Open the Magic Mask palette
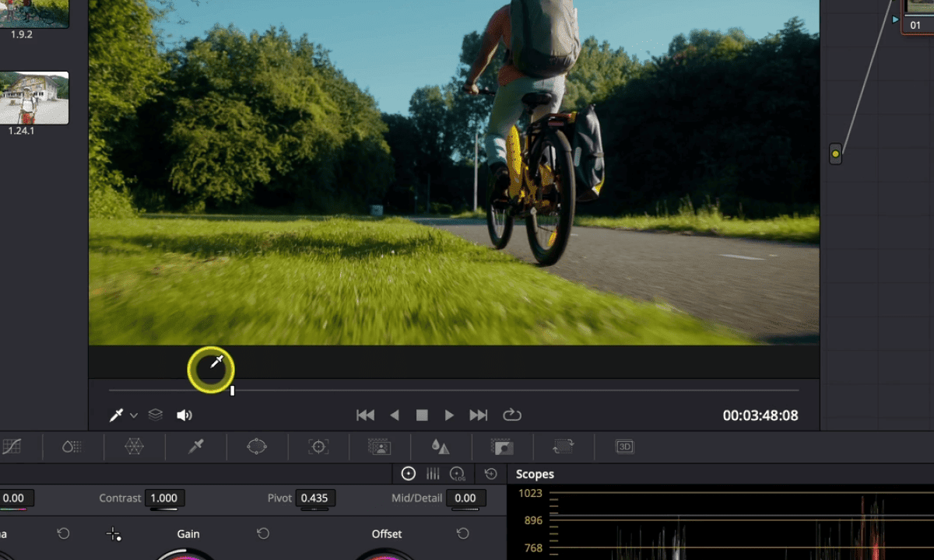Viewport: 934px width, 560px height. [378, 446]
